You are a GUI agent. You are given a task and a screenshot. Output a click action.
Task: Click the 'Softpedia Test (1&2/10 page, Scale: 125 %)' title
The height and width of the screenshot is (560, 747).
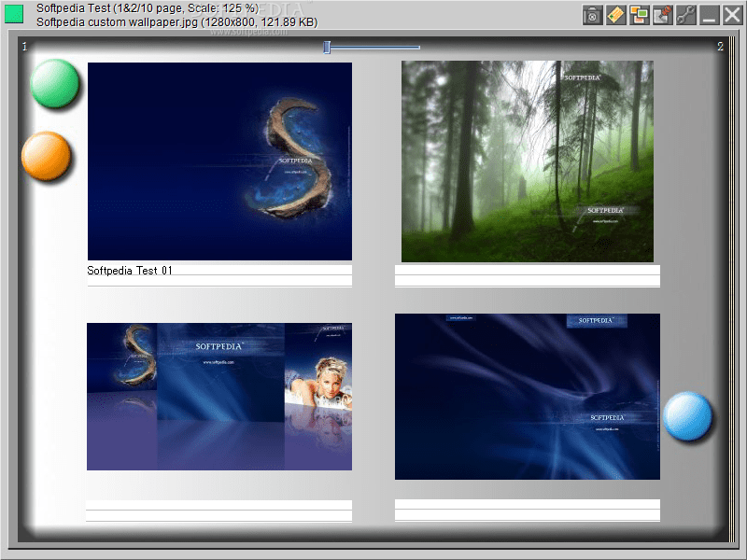click(148, 8)
